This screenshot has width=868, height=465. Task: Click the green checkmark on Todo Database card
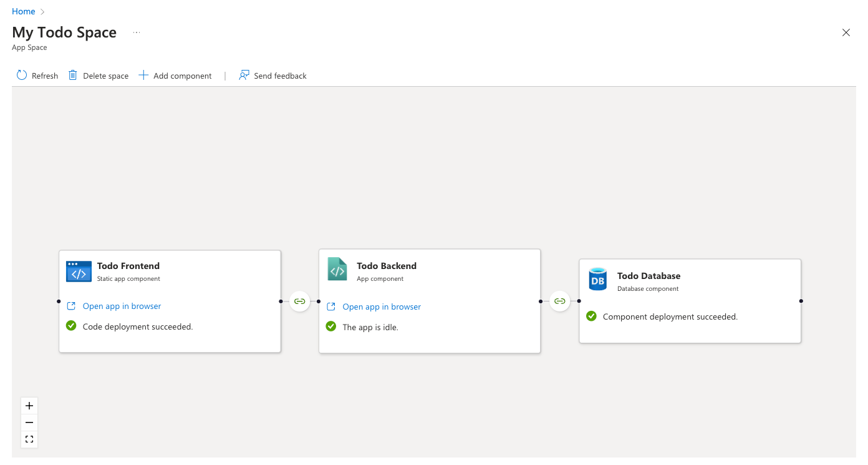point(591,316)
